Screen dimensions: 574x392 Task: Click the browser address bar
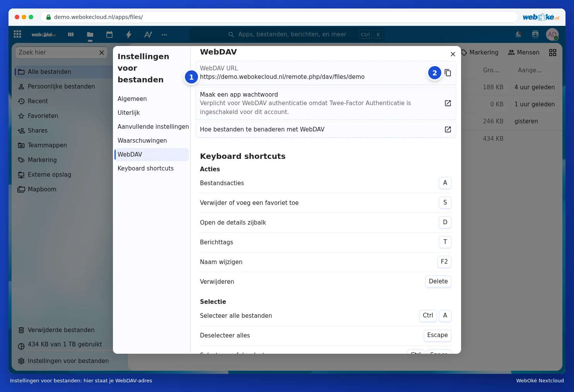[279, 17]
